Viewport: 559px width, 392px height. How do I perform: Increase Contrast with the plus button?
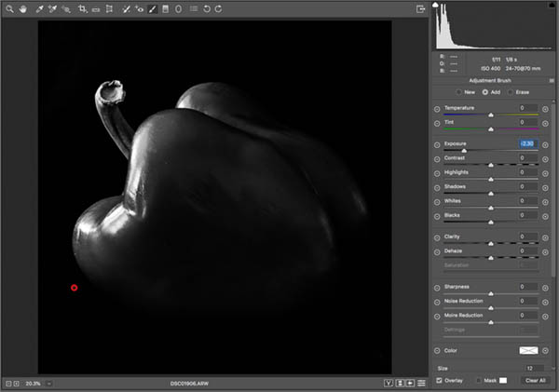click(x=546, y=159)
